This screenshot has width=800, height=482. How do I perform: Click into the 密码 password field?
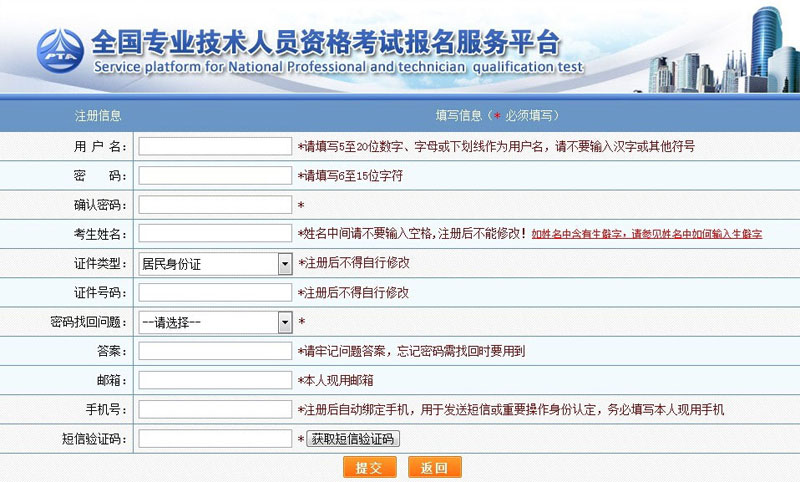click(214, 176)
